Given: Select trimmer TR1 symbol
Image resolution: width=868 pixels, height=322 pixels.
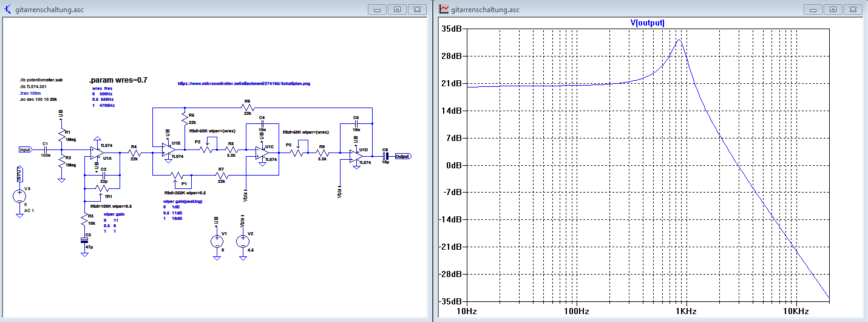Looking at the screenshot, I should [101, 190].
